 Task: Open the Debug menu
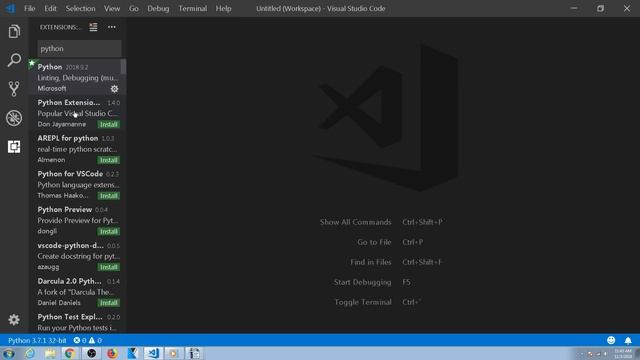pyautogui.click(x=158, y=9)
